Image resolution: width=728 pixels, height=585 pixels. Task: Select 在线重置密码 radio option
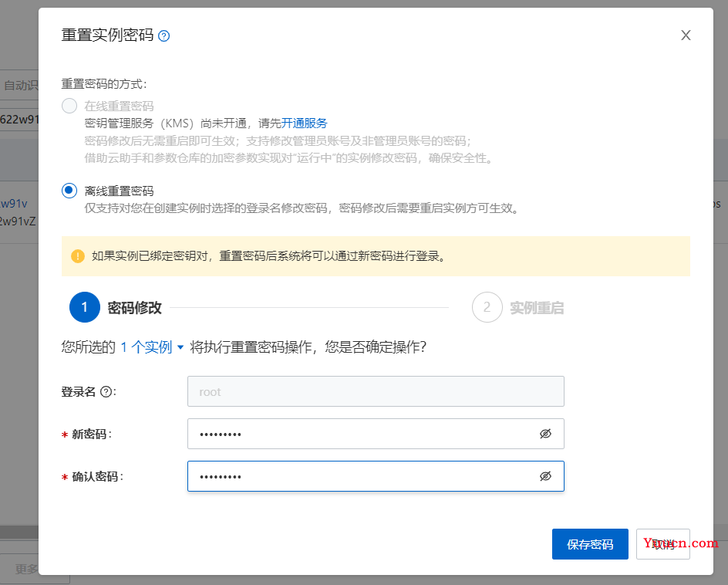point(69,106)
